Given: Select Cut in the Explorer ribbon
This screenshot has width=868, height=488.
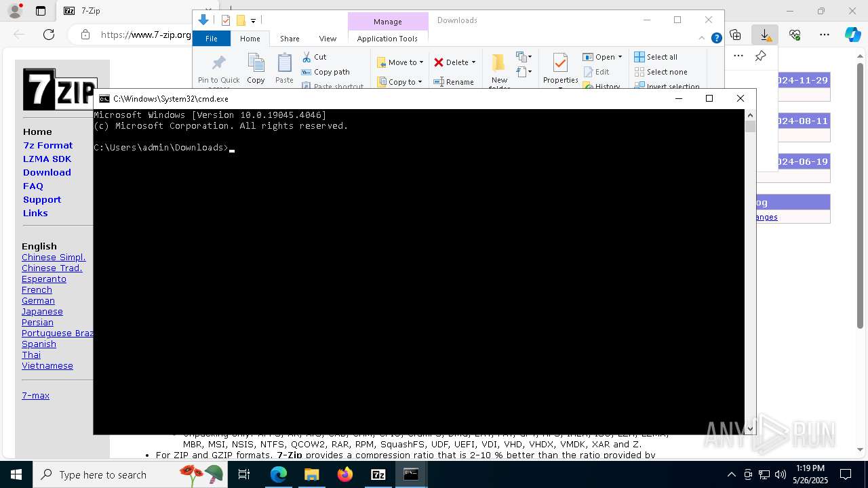Looking at the screenshot, I should click(315, 57).
